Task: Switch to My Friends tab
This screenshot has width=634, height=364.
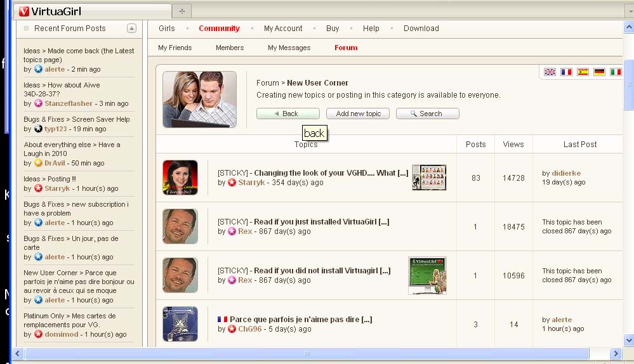Action: coord(175,48)
